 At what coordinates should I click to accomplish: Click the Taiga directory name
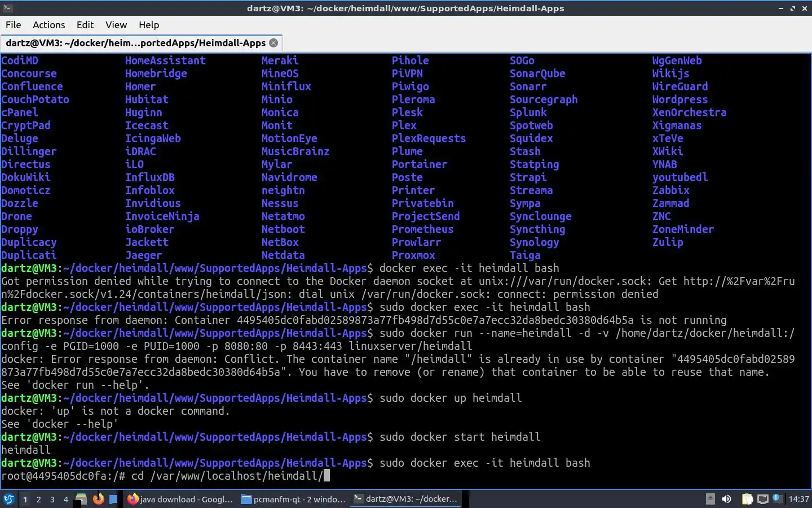525,255
